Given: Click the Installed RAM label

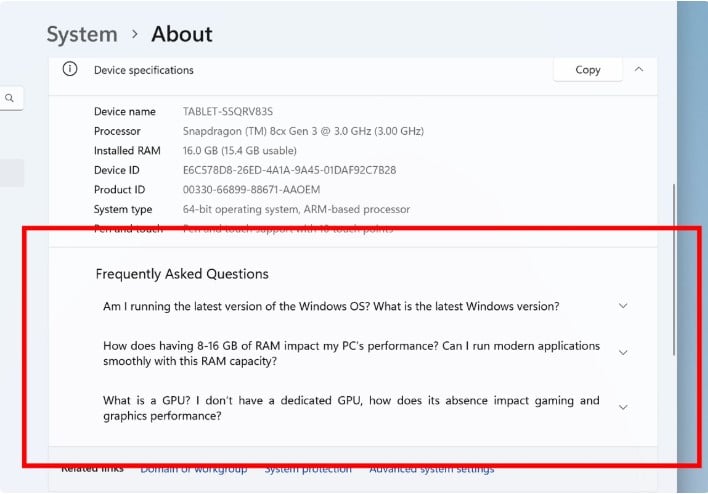Looking at the screenshot, I should point(127,150).
